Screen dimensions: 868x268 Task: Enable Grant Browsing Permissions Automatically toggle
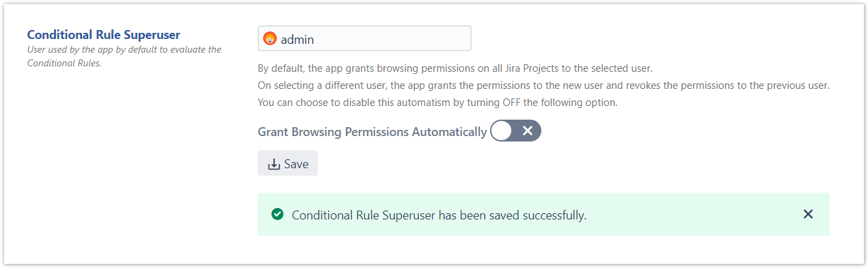pyautogui.click(x=515, y=131)
